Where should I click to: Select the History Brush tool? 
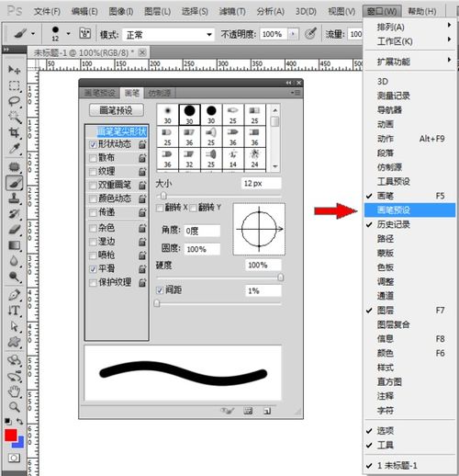[14, 214]
